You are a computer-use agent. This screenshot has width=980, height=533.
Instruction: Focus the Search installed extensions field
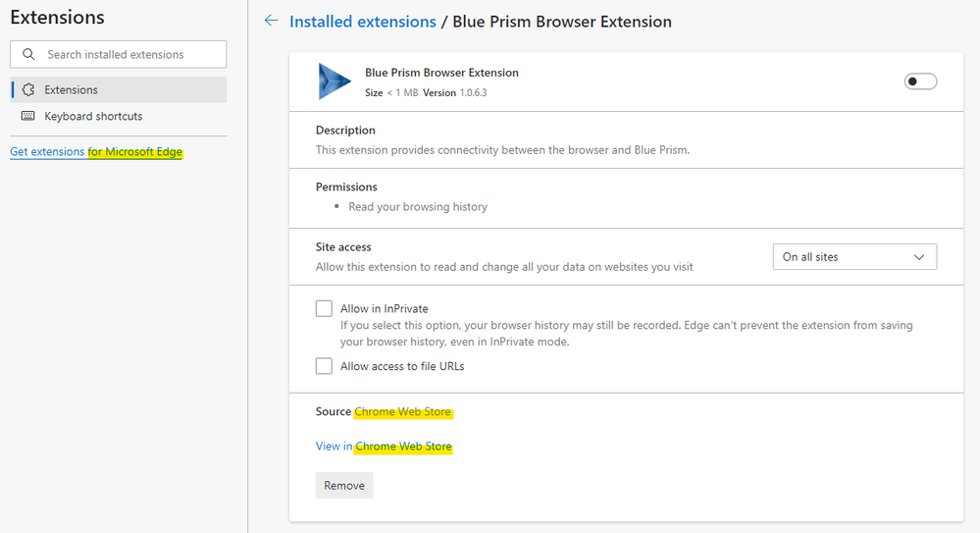128,55
